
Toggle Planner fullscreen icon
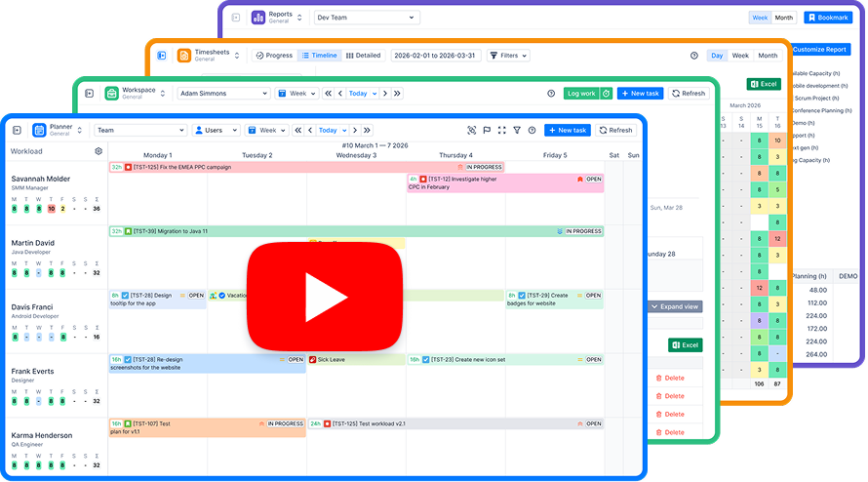pos(502,130)
